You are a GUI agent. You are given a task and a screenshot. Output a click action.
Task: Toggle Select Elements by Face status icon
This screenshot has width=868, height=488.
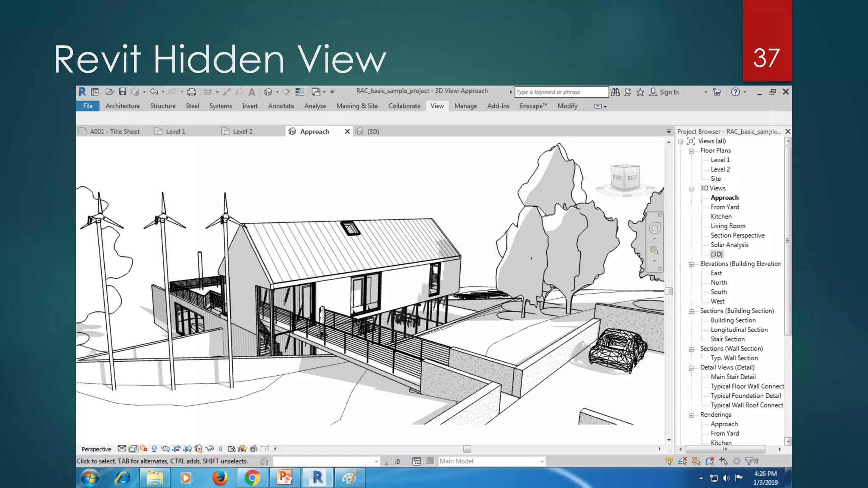(x=710, y=461)
